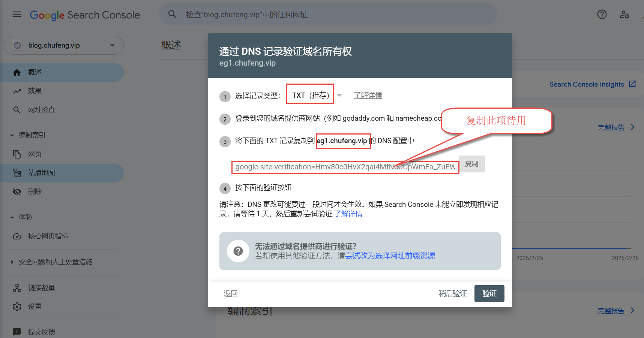Click the trend line icon beside 效果
This screenshot has height=338, width=644.
coord(17,91)
